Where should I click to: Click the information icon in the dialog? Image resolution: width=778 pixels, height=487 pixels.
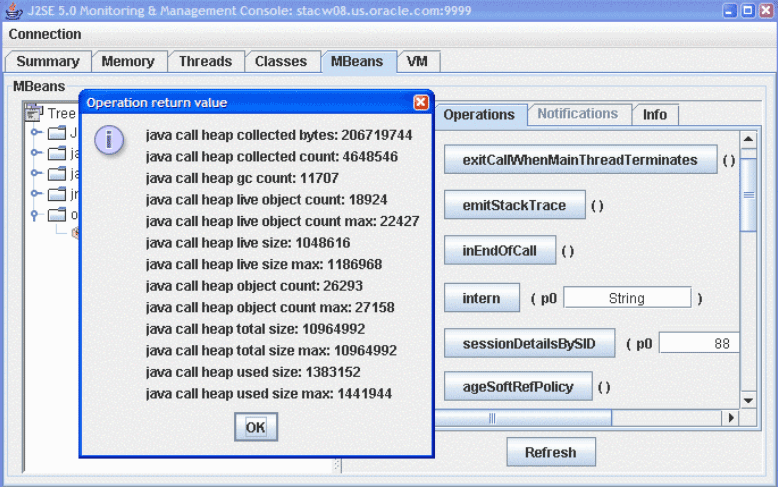tap(109, 140)
